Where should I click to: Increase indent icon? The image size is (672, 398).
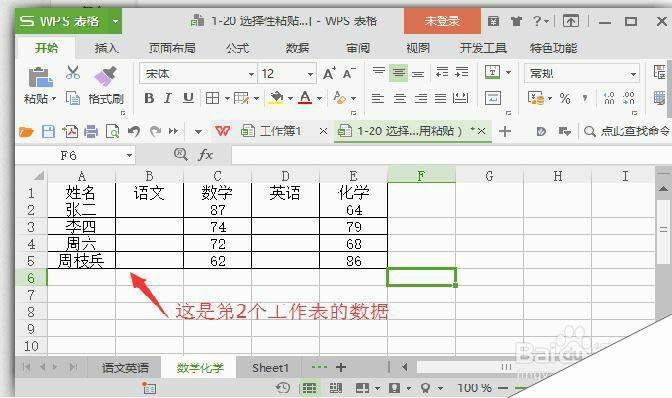tap(462, 72)
